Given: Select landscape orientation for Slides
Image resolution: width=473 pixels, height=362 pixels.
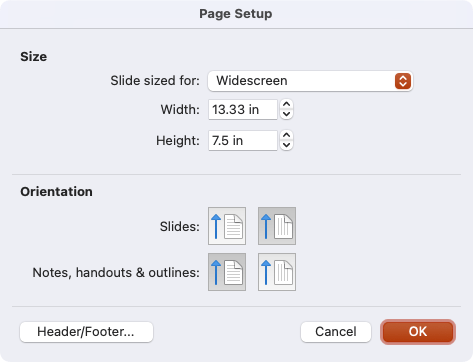Looking at the screenshot, I should point(277,226).
